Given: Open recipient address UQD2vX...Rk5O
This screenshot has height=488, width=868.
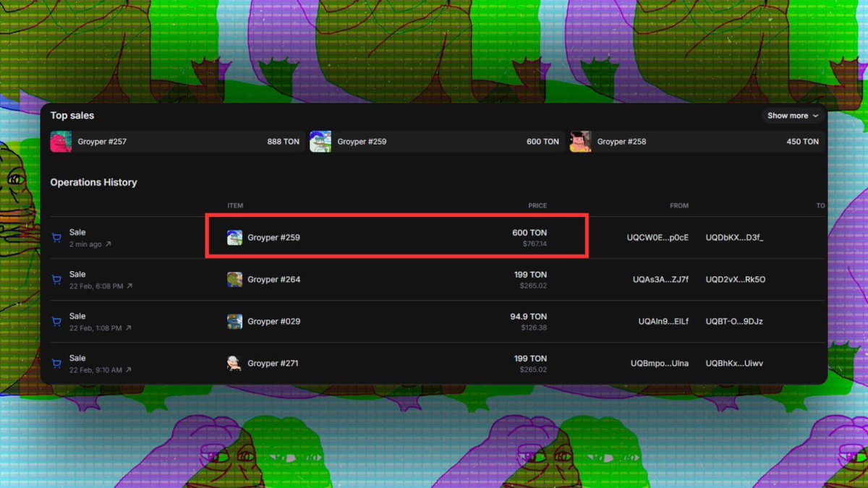Looking at the screenshot, I should [x=736, y=279].
